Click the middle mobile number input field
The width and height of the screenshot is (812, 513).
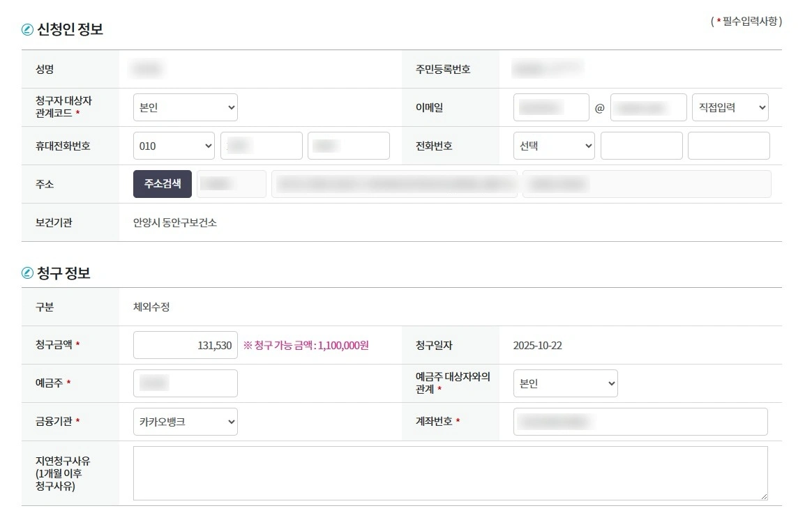[261, 146]
